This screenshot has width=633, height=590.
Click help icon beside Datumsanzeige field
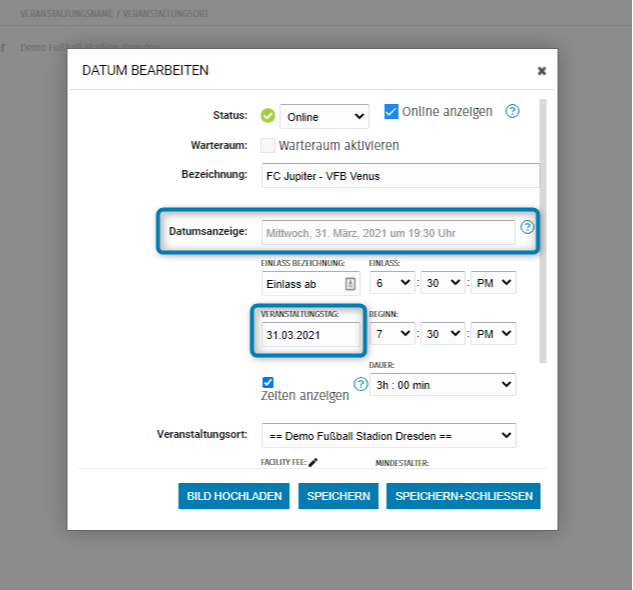coord(527,227)
